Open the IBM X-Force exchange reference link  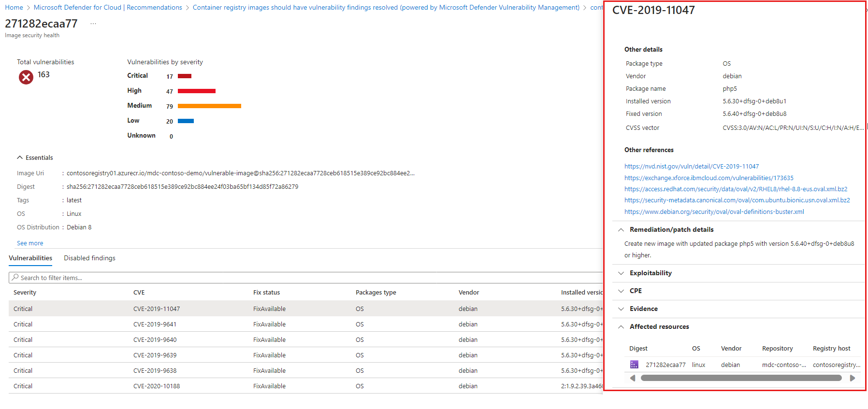709,178
